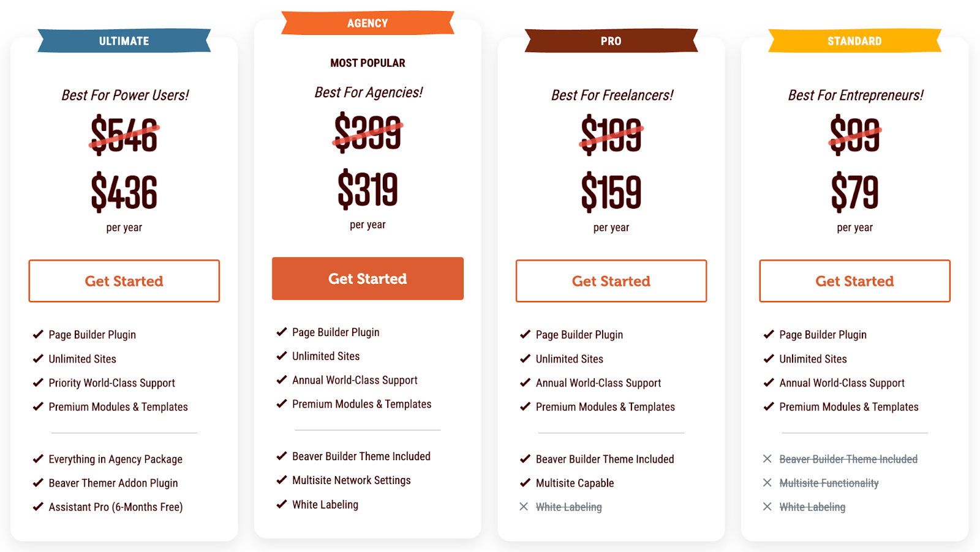Select the Agency plan ribbon banner
Viewport: 980px width, 552px height.
(x=367, y=23)
